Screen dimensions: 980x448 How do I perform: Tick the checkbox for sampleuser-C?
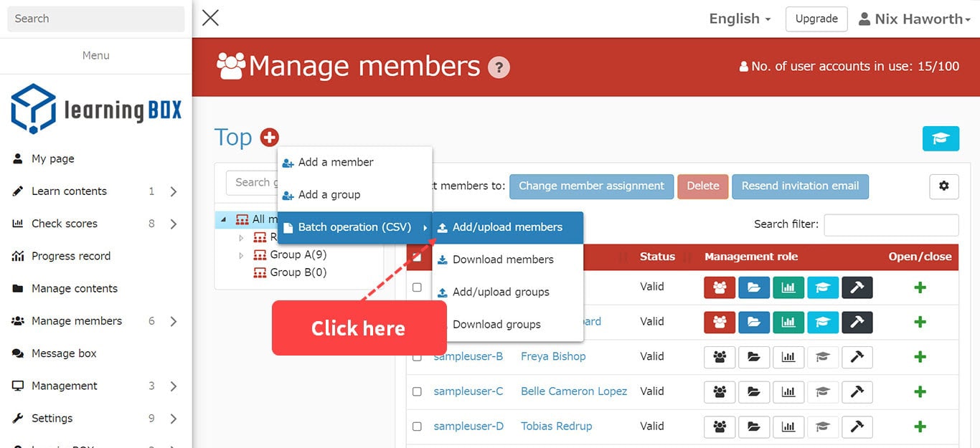417,391
